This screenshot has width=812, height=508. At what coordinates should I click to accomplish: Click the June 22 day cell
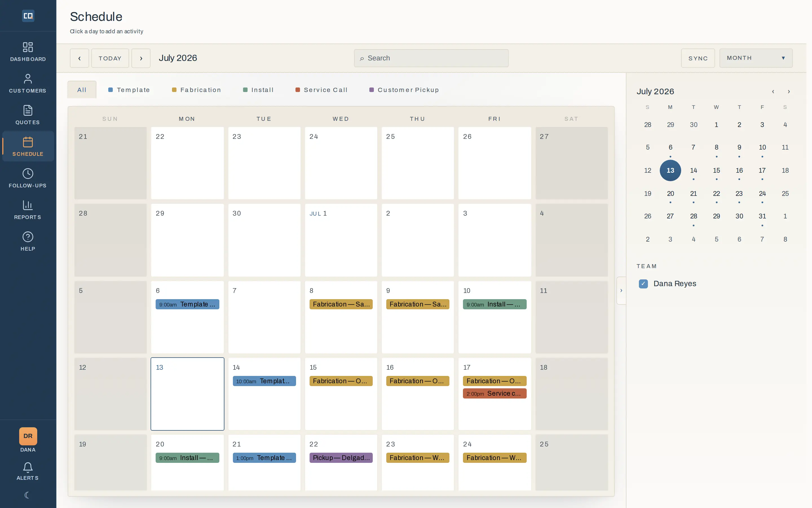coord(187,163)
